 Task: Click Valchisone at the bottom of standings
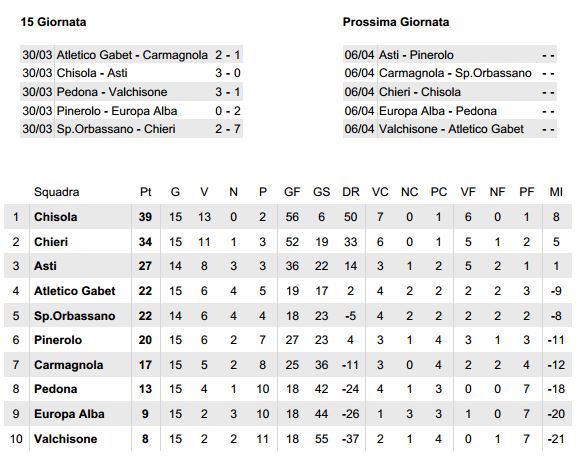coord(65,439)
